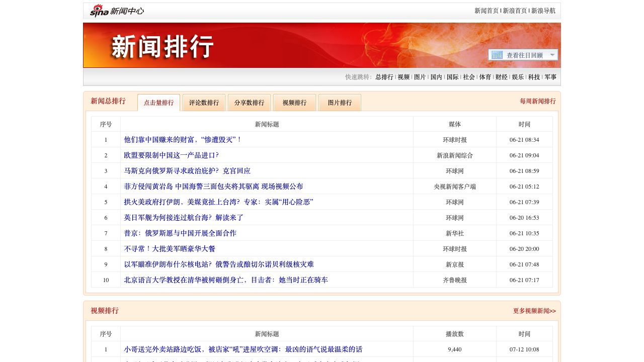Jump to the 财经 ranking section
Viewport: 644px width, 362px height.
click(501, 77)
